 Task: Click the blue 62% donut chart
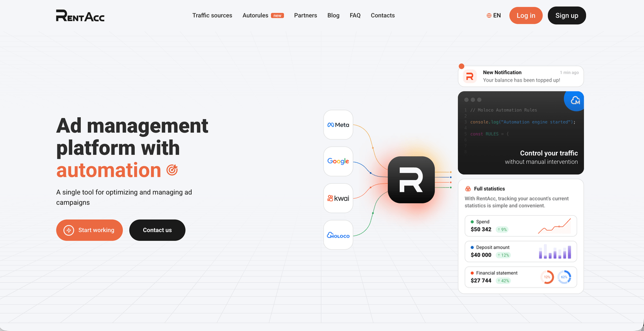(x=564, y=277)
